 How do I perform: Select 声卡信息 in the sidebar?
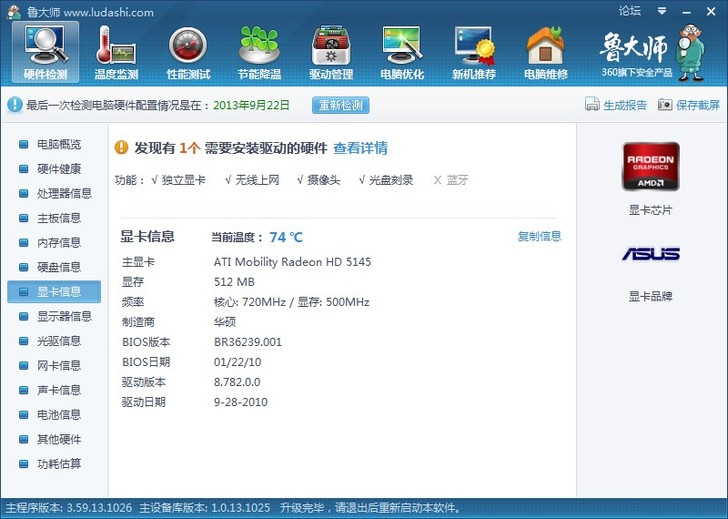tap(59, 390)
